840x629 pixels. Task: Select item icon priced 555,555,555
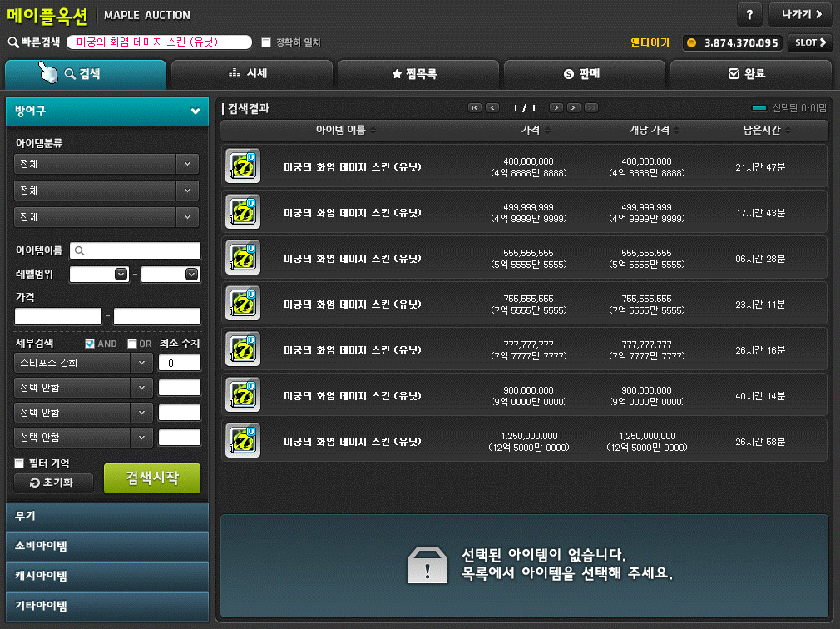coord(243,258)
